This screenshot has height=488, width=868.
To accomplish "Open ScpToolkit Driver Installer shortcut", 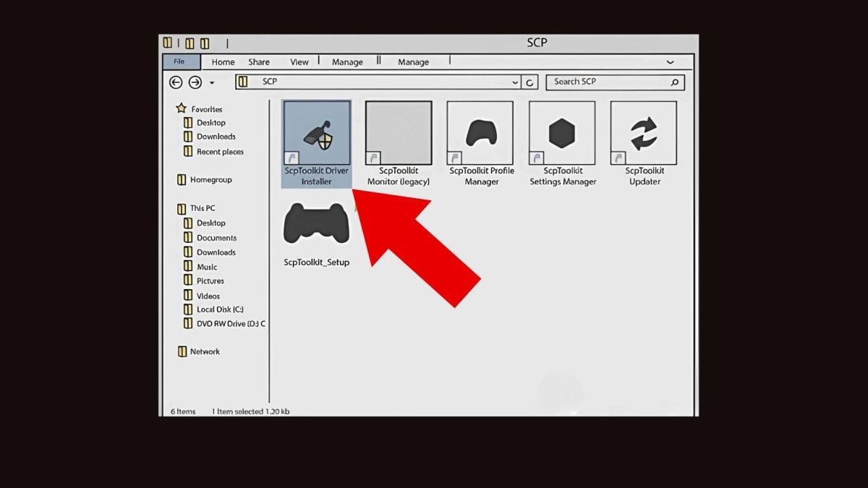I will coord(317,134).
